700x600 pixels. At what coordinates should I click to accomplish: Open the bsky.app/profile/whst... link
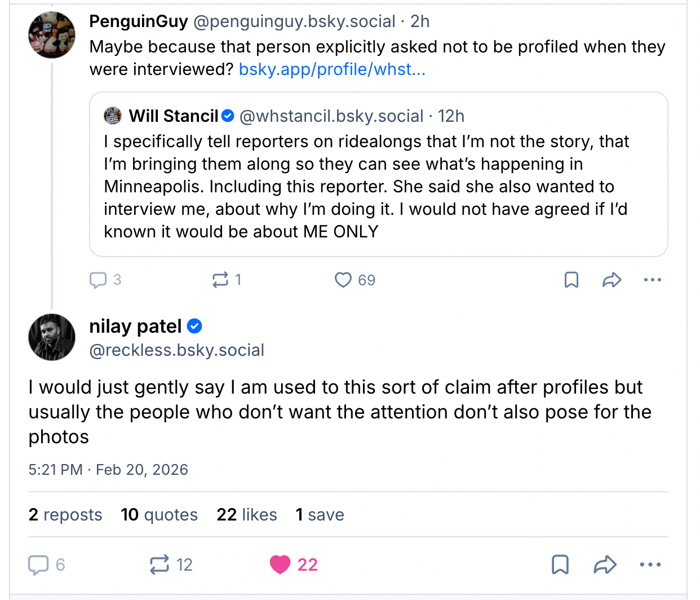(332, 69)
